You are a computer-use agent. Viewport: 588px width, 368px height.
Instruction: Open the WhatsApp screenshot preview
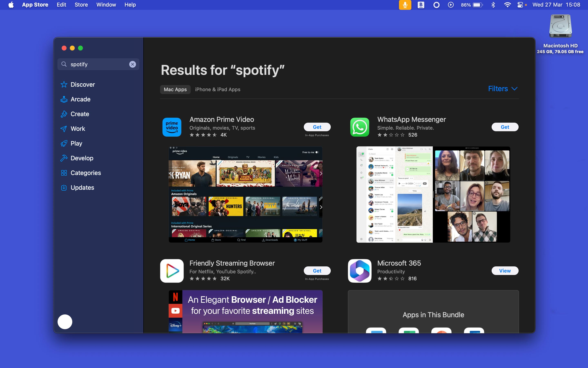[433, 194]
